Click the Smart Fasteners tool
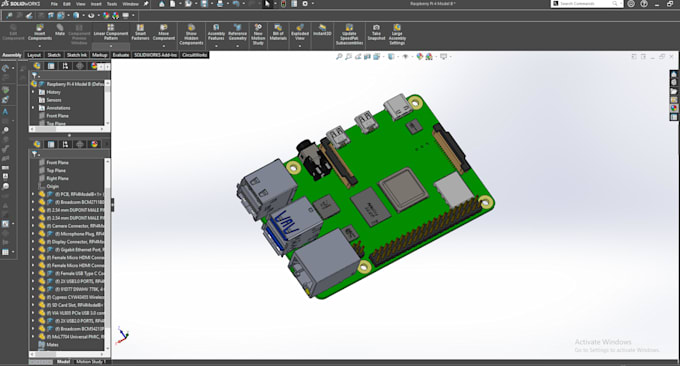 141,33
